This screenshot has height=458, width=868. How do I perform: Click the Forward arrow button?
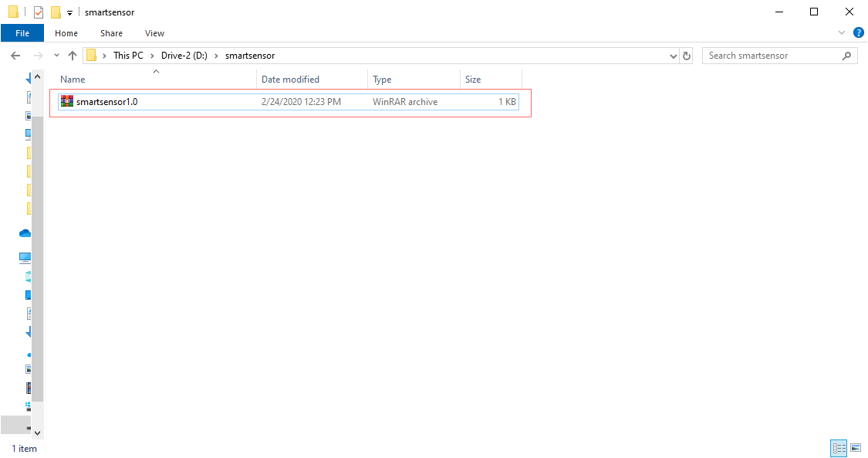click(39, 56)
